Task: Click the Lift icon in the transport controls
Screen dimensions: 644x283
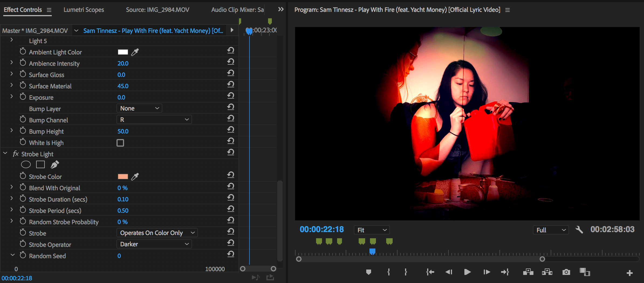Action: click(529, 272)
